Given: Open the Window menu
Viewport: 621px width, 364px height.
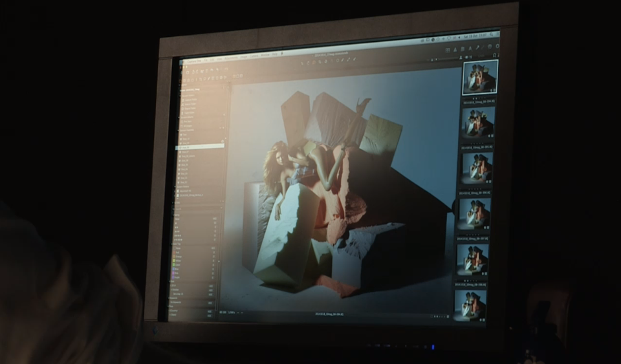Looking at the screenshot, I should pyautogui.click(x=265, y=55).
